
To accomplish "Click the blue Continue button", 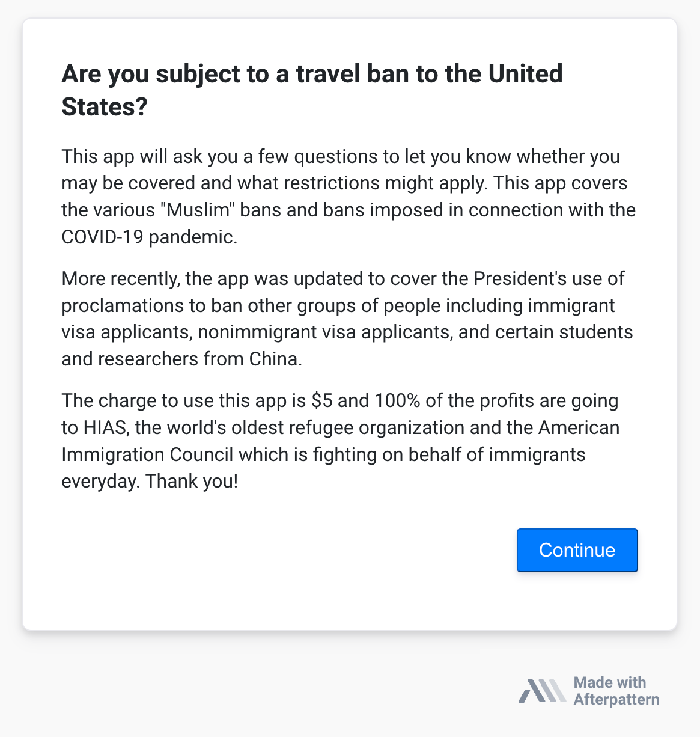I will (577, 550).
